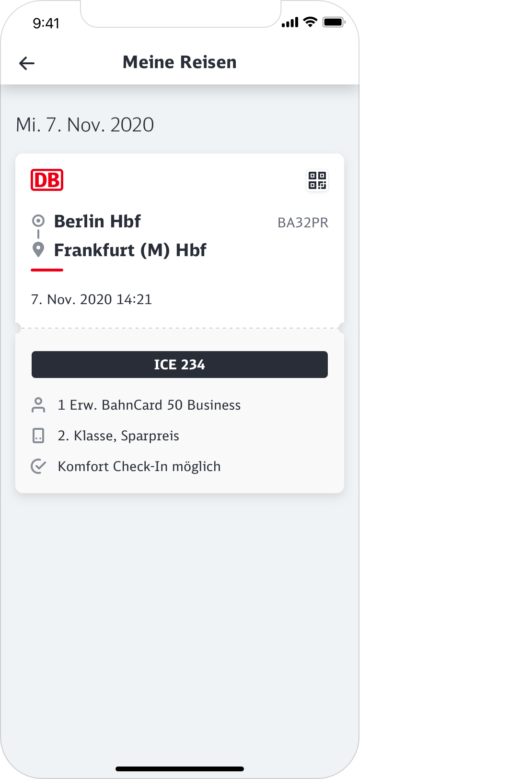
Task: Tap the Mi. 7. Nov. 2020 date heading
Action: pyautogui.click(x=85, y=125)
